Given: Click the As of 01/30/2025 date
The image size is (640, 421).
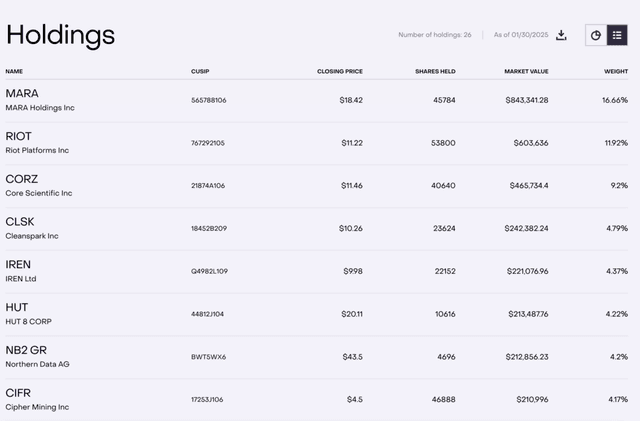Looking at the screenshot, I should (520, 35).
